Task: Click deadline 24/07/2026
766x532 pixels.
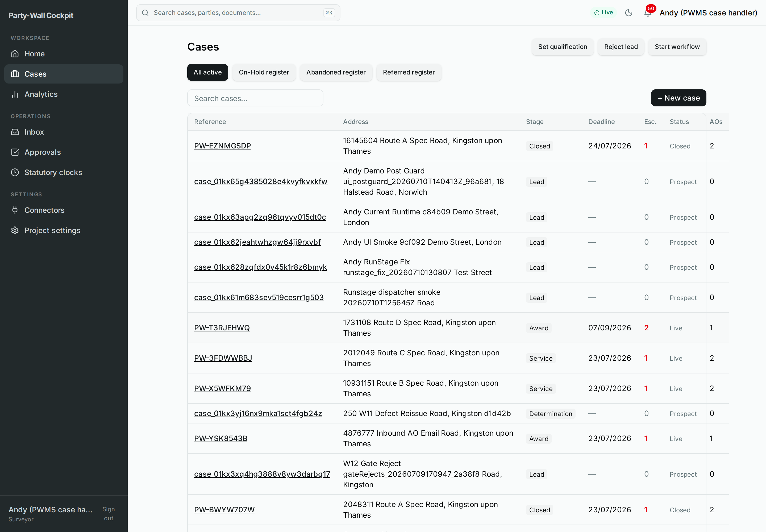Action: (609, 146)
